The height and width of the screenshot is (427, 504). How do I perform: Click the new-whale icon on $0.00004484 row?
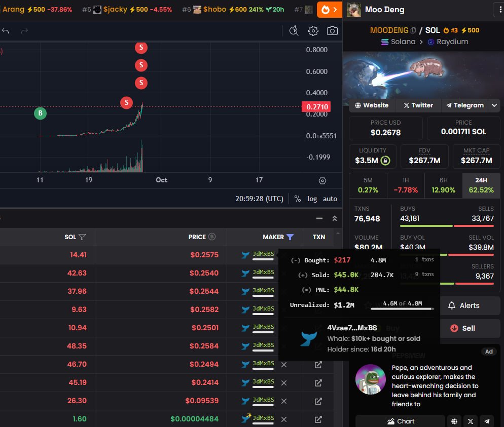(x=246, y=418)
